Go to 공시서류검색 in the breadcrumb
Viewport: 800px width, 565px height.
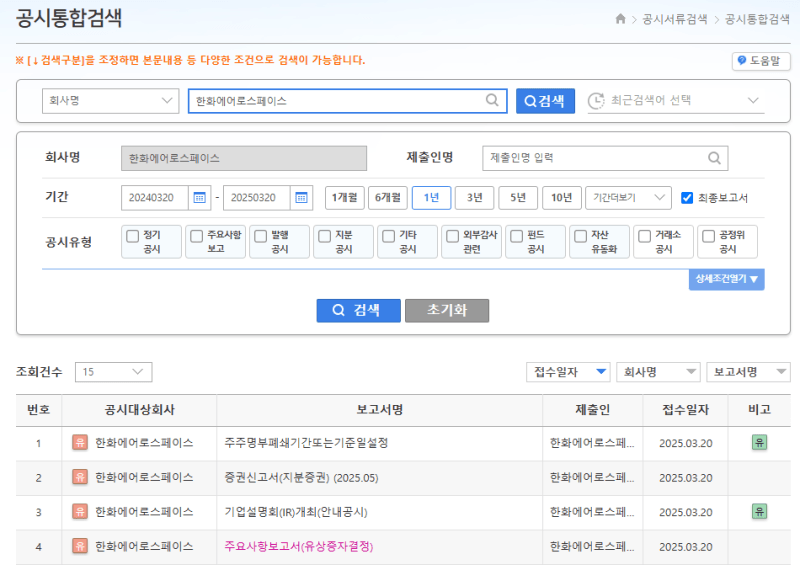[x=674, y=19]
